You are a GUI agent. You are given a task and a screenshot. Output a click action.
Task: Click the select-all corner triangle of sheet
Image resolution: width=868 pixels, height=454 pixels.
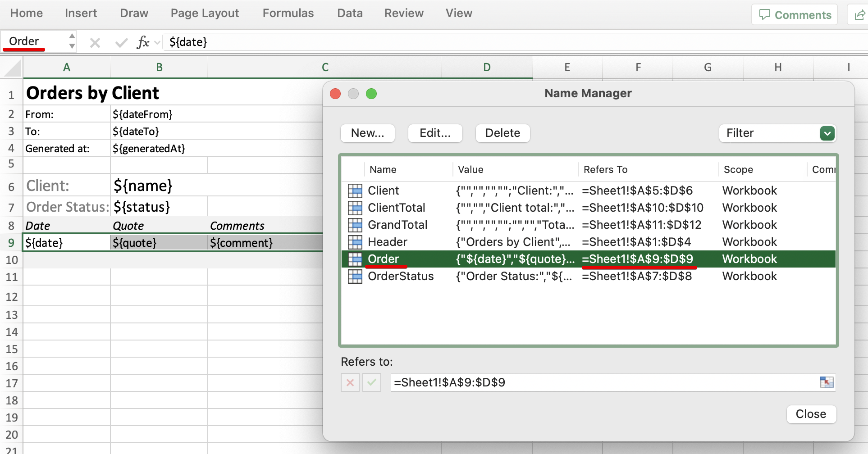pyautogui.click(x=13, y=68)
